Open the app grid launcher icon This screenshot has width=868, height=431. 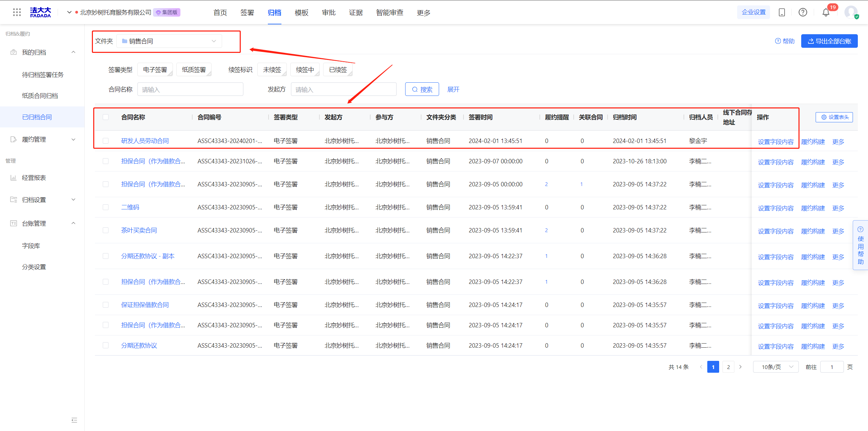[x=17, y=13]
